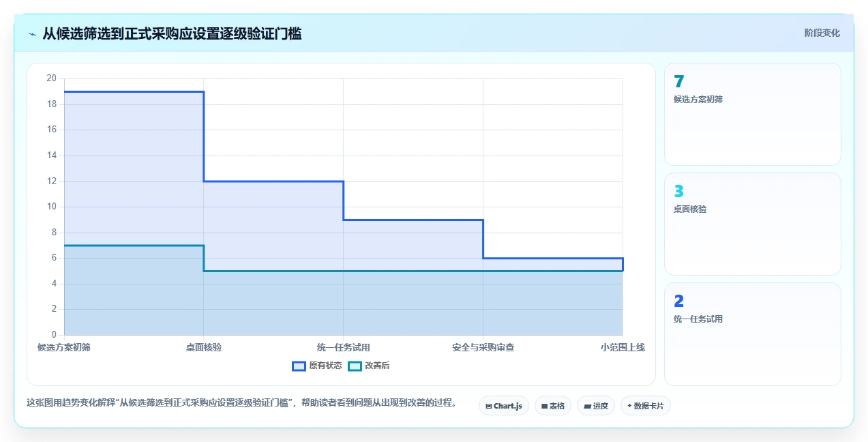Screen dimensions: 868x442
Task: Toggle the 原有状态 legend item
Action: tap(317, 366)
